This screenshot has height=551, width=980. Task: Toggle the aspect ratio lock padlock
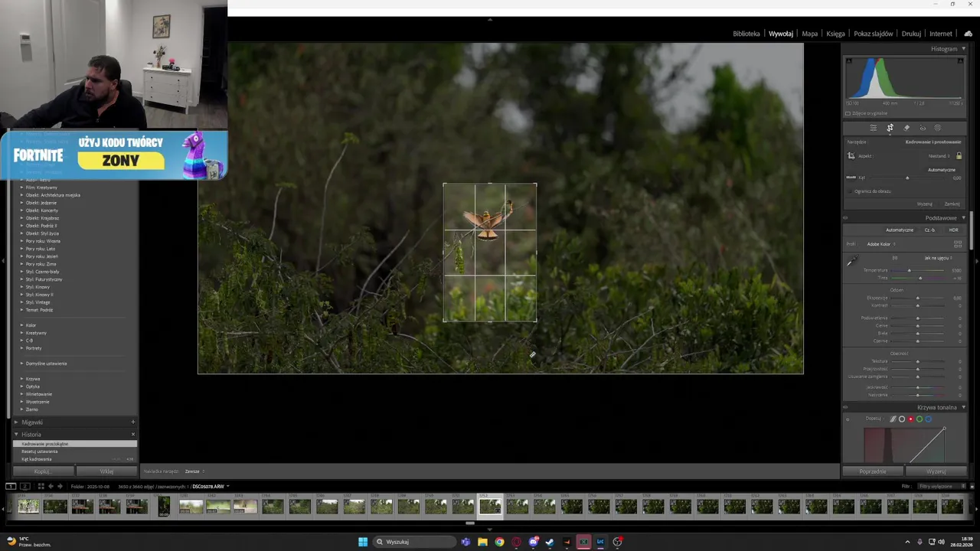point(959,156)
